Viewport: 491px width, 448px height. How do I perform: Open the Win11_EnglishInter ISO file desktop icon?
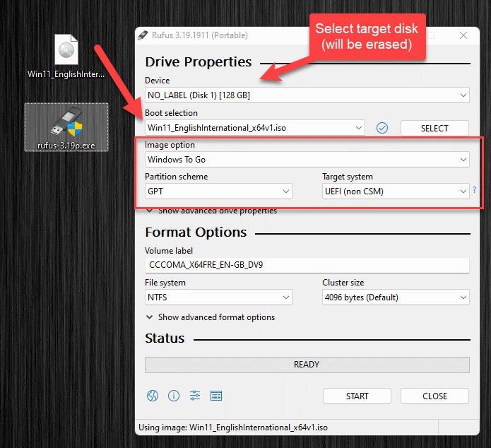pyautogui.click(x=66, y=56)
